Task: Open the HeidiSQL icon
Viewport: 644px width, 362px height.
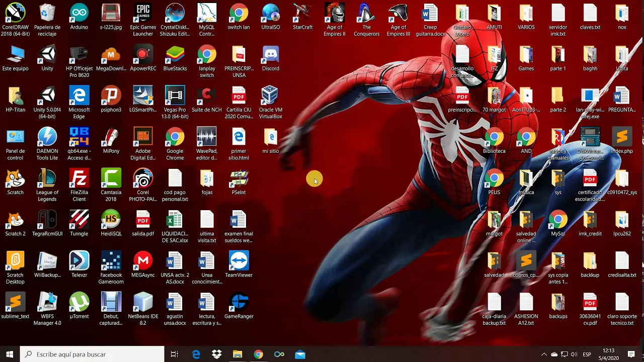Action: pos(111,223)
